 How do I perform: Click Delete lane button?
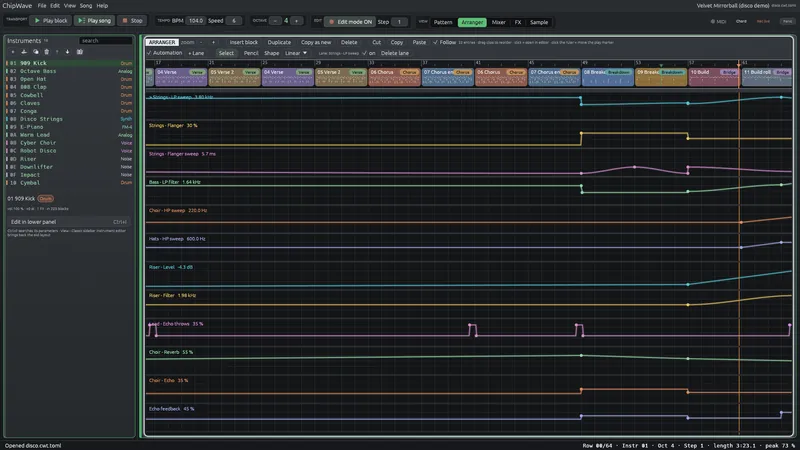[x=395, y=53]
